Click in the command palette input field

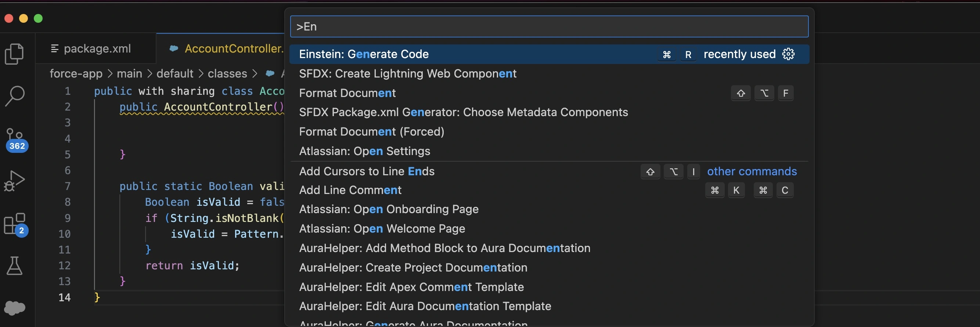tap(549, 27)
